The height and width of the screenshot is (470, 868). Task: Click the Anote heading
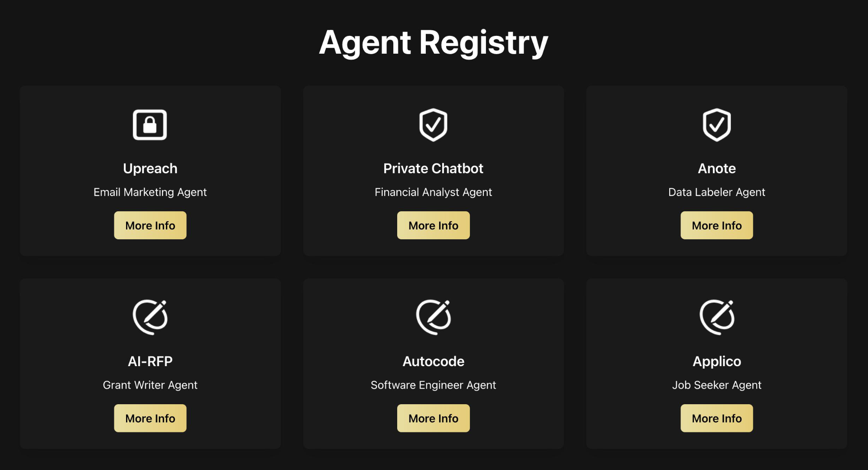pos(716,168)
